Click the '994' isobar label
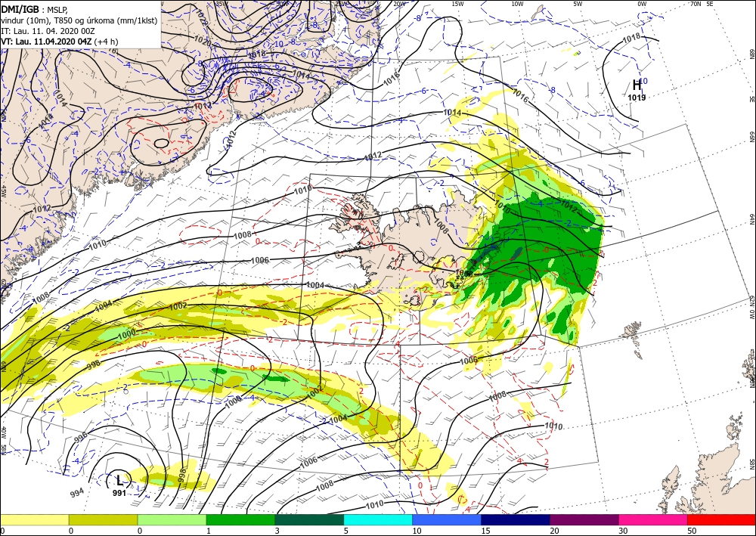Screen dimensions: 756x536 point(77,491)
